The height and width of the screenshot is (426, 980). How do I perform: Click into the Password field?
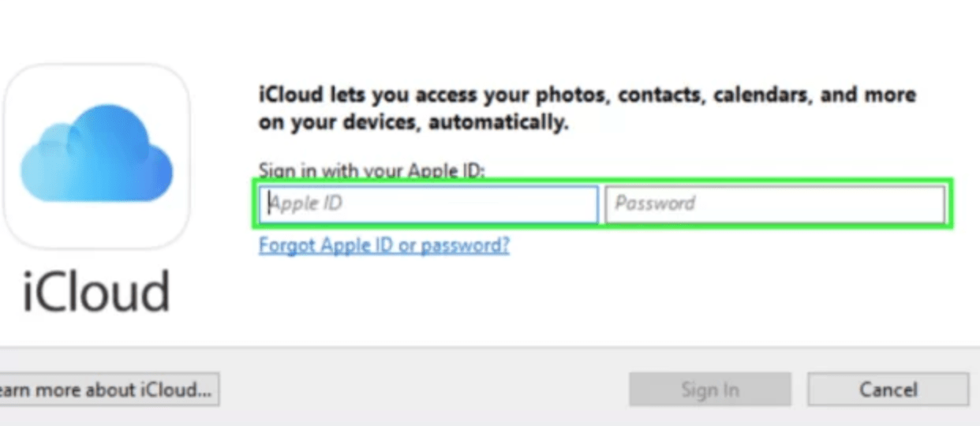pyautogui.click(x=774, y=204)
